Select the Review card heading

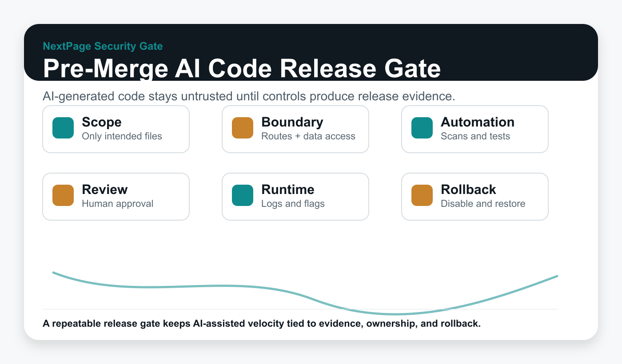105,190
